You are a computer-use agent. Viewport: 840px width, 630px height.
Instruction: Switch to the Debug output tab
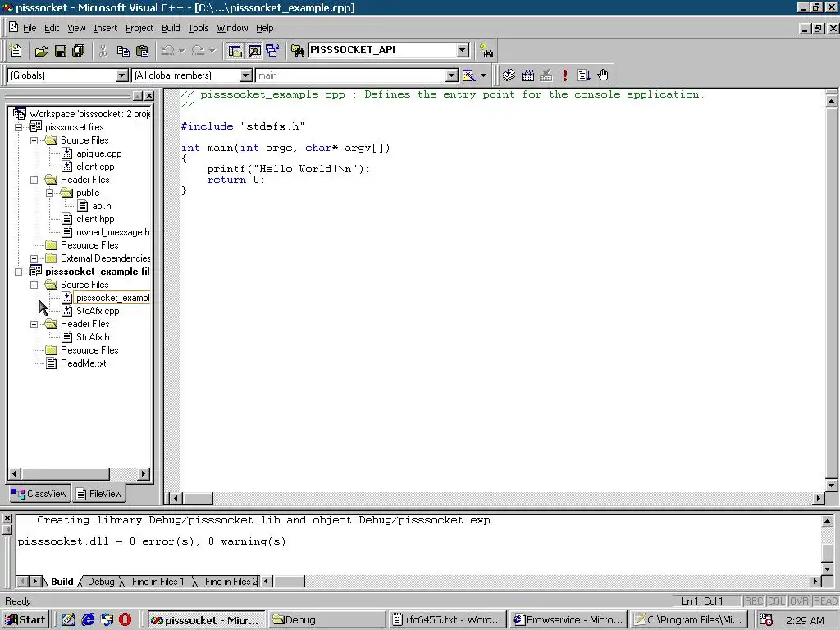click(x=101, y=582)
